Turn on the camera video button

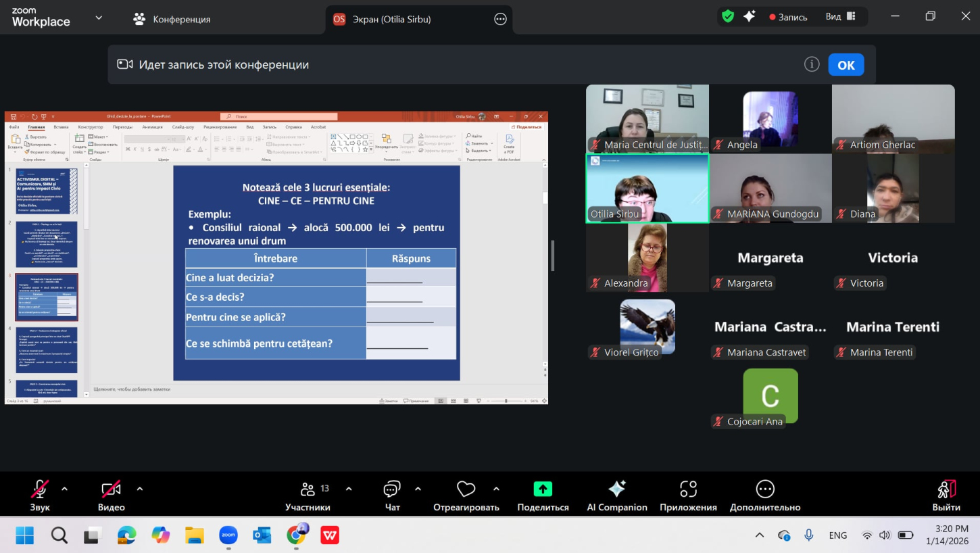111,489
